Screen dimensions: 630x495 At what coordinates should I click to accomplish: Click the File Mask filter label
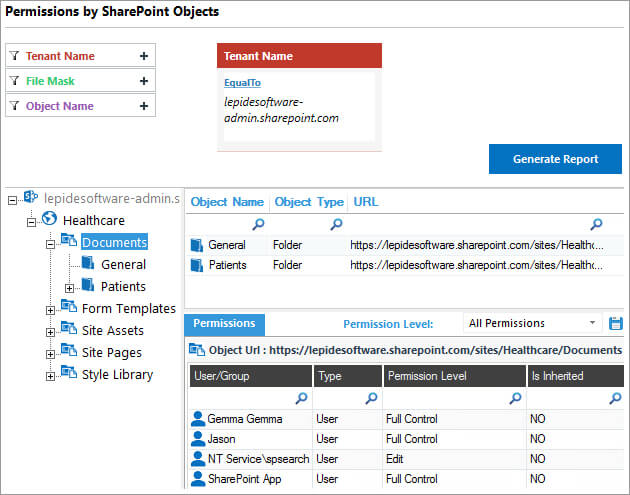coord(50,81)
